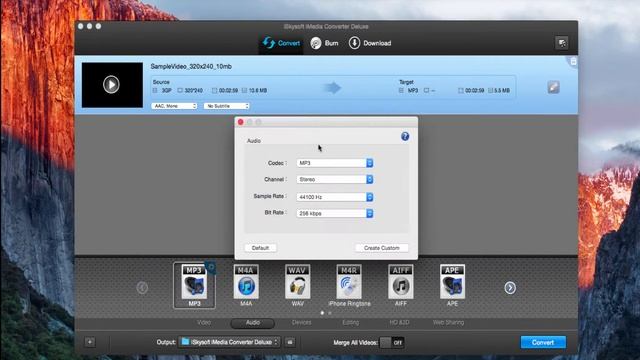The height and width of the screenshot is (360, 640).
Task: Click the Create Custom button
Action: (382, 248)
